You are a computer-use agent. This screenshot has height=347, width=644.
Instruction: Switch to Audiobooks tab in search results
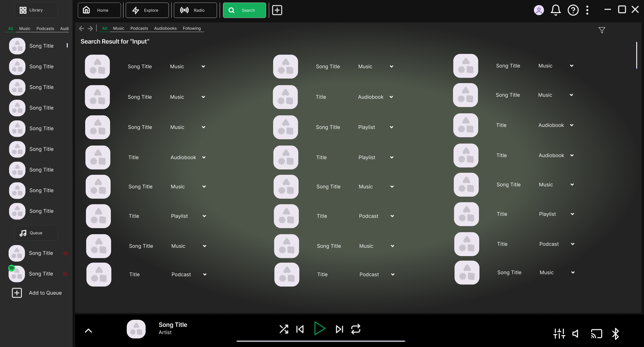(x=165, y=28)
